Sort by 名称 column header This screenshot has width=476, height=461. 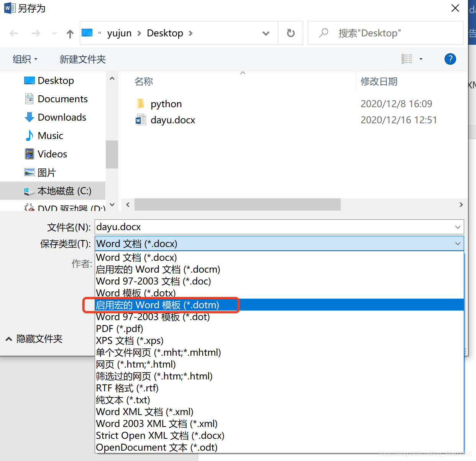coord(143,82)
